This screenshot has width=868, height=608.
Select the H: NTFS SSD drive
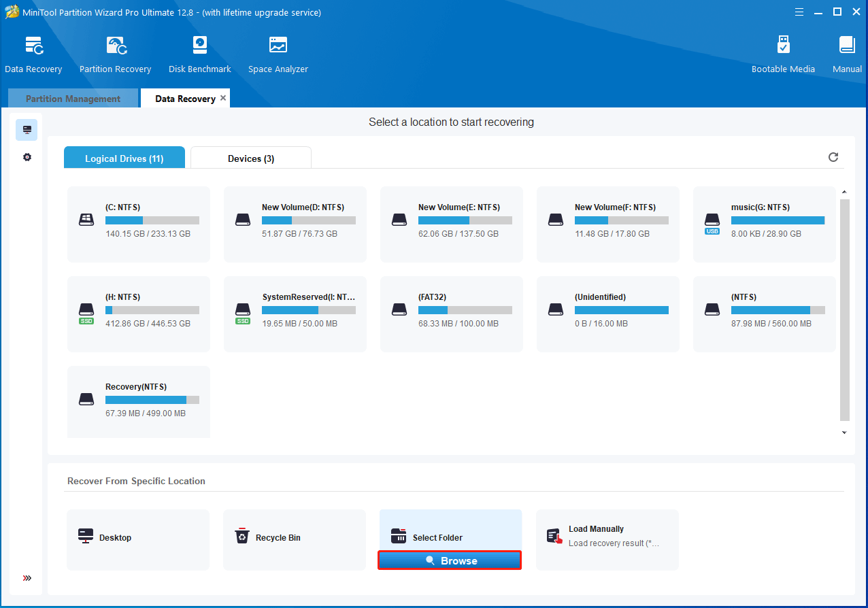[x=139, y=314]
